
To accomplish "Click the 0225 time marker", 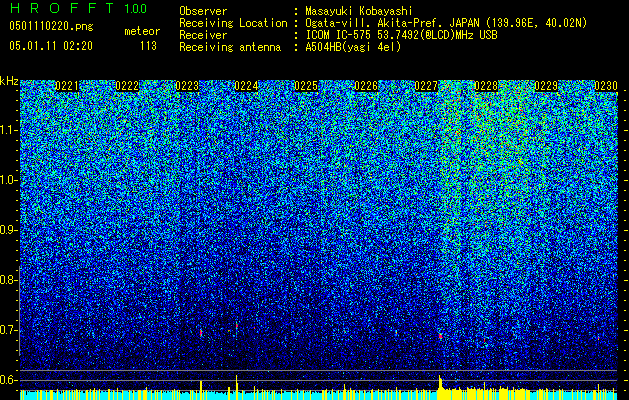I will (x=306, y=86).
